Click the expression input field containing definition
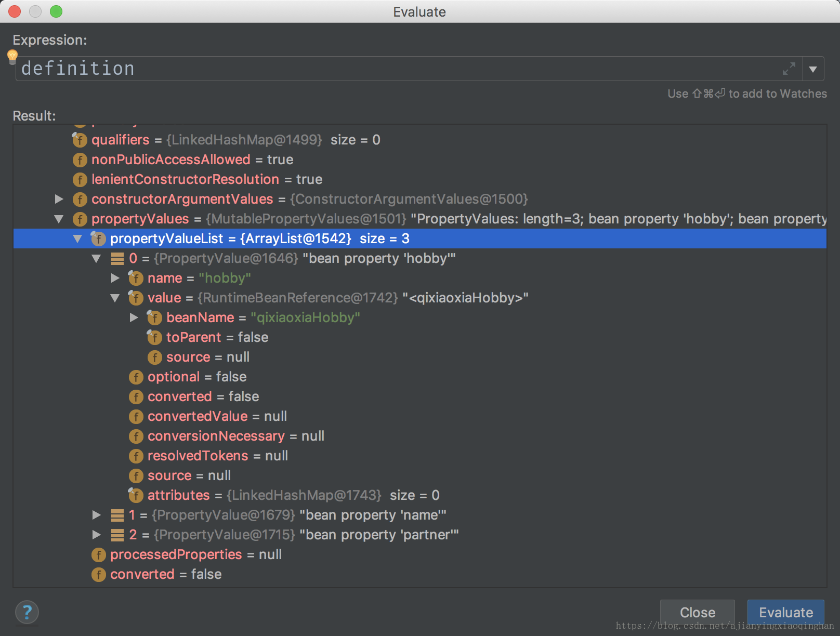 (x=409, y=69)
